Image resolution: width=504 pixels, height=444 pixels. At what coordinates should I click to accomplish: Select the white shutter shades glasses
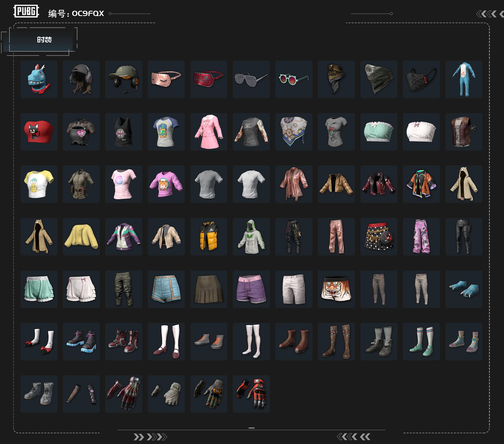251,79
